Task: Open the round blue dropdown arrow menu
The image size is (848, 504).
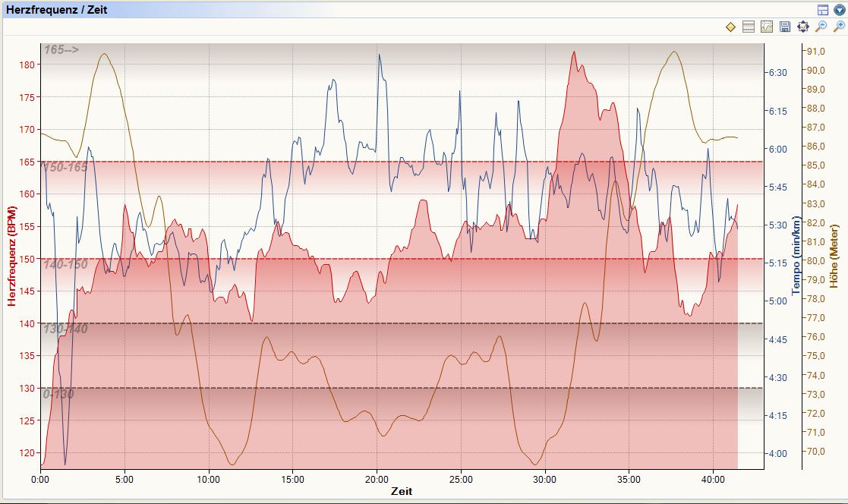Action: pyautogui.click(x=839, y=10)
